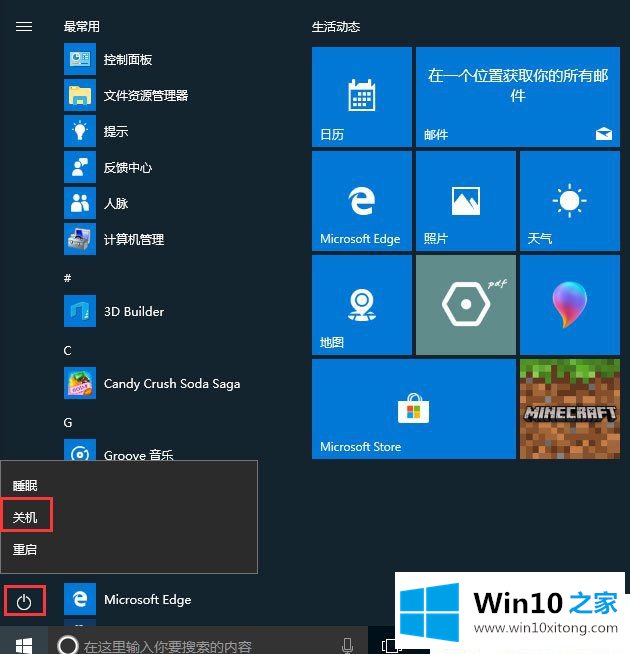Open 反馈中心 app

click(x=128, y=168)
